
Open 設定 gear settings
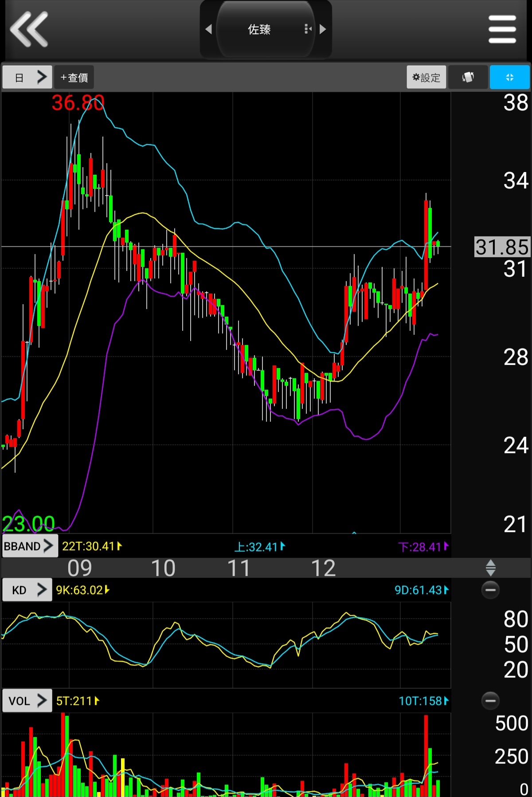coord(426,77)
